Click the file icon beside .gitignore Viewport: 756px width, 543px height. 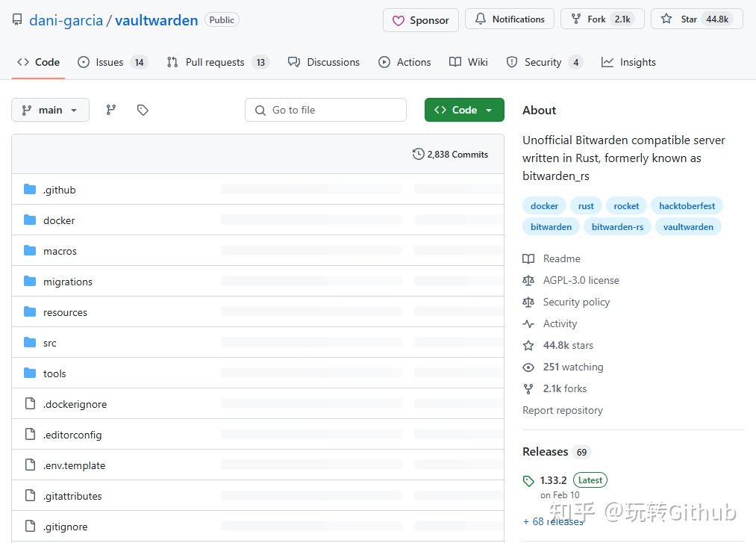[30, 526]
